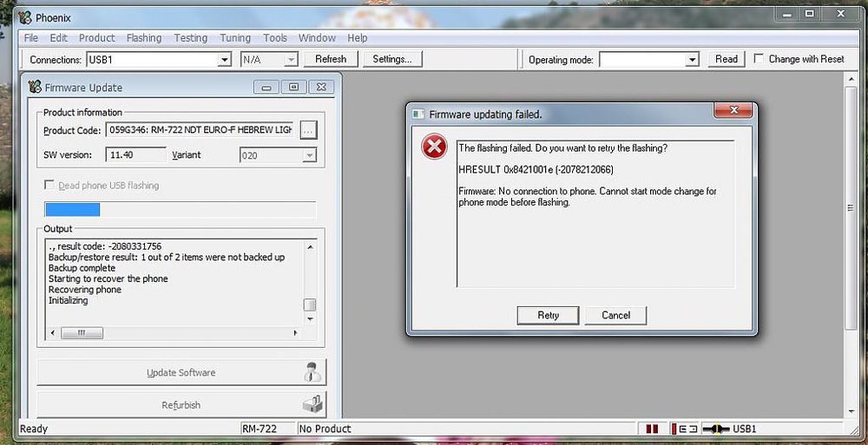This screenshot has width=868, height=445.
Task: Open the Product menu
Action: point(97,38)
